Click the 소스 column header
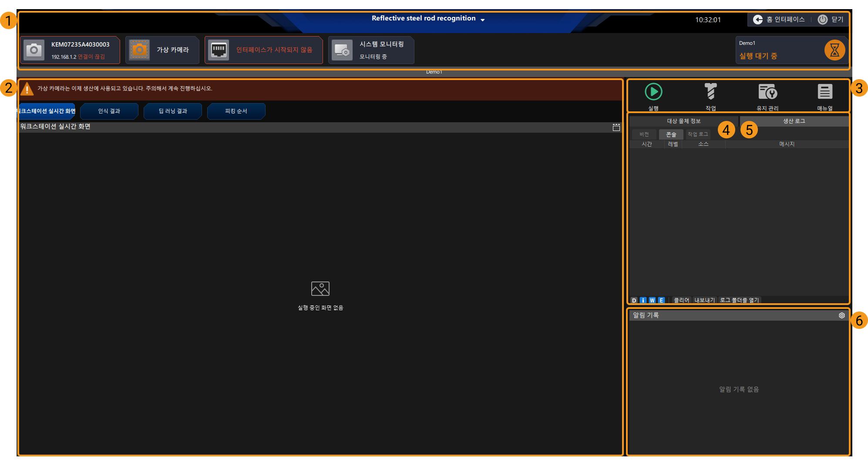Image resolution: width=868 pixels, height=469 pixels. pyautogui.click(x=703, y=144)
